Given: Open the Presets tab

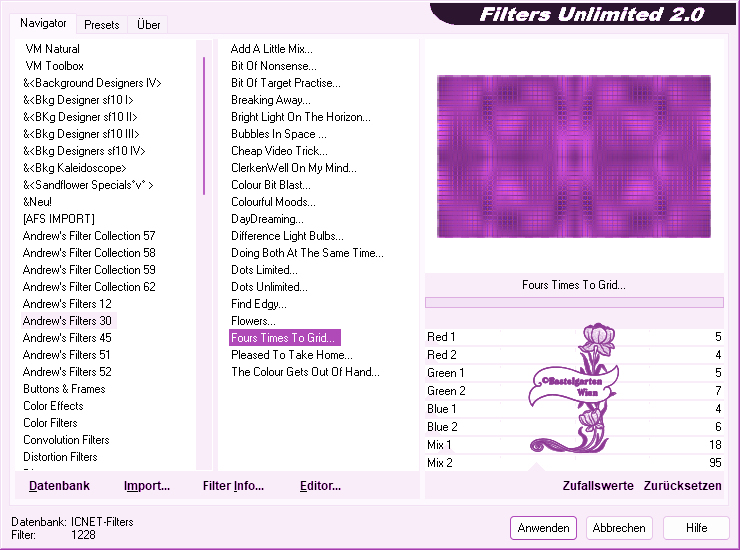Looking at the screenshot, I should click(x=101, y=25).
